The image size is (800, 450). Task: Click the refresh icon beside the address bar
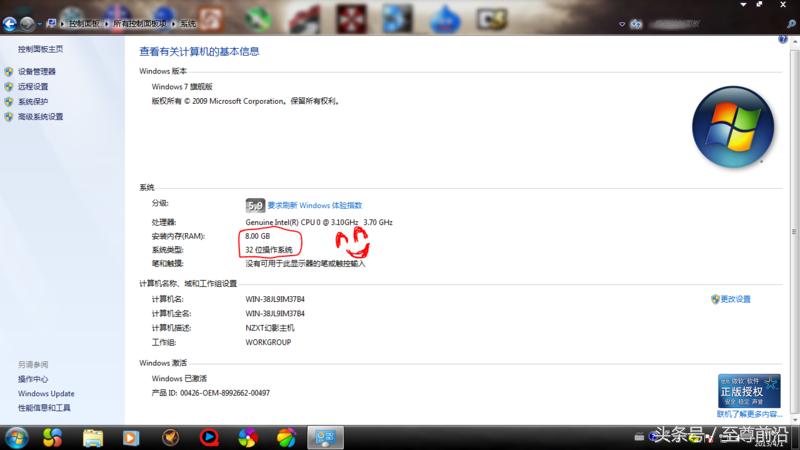[x=636, y=24]
